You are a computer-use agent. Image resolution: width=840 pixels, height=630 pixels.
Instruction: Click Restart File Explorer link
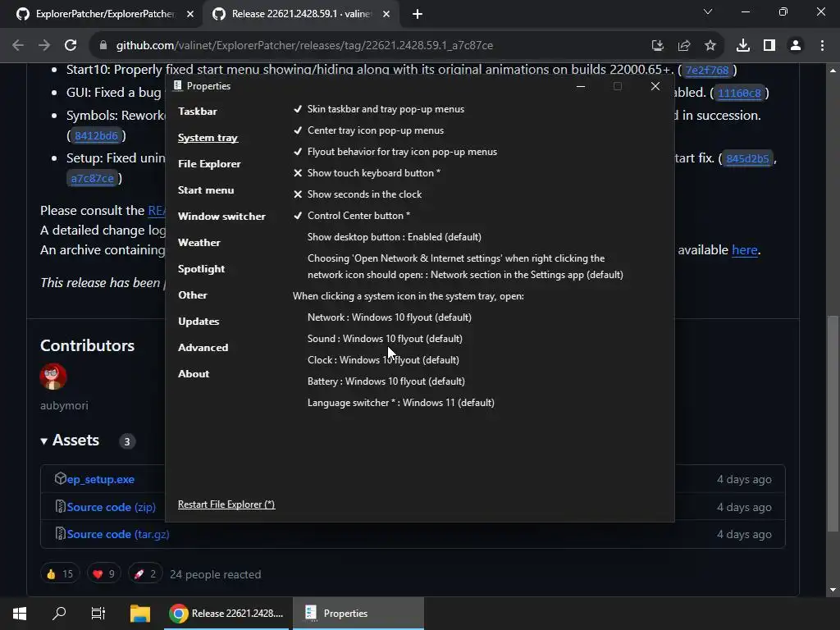(x=226, y=504)
